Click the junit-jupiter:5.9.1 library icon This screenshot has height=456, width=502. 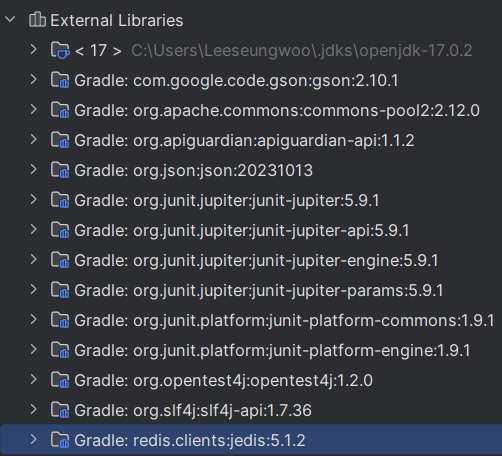point(60,200)
